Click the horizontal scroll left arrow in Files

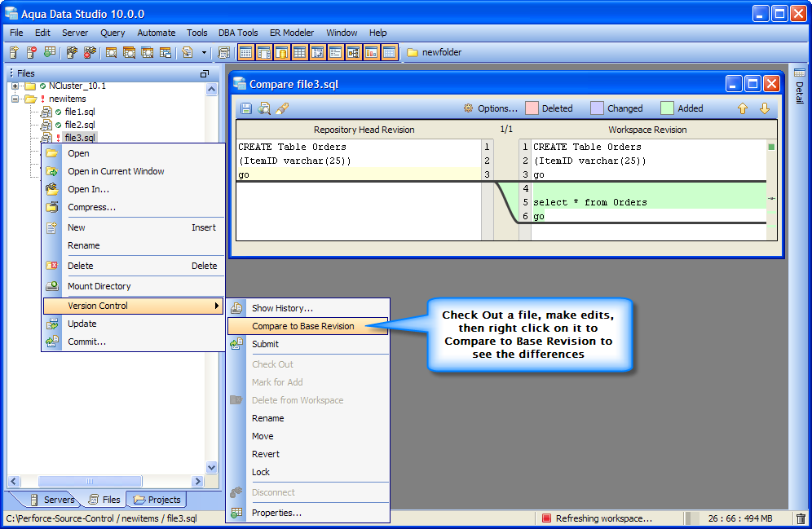pyautogui.click(x=14, y=482)
